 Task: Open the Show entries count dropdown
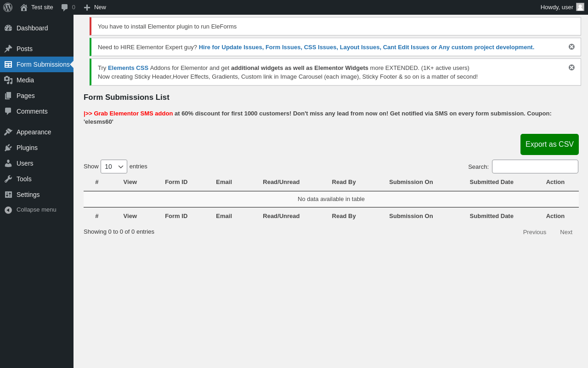click(114, 167)
